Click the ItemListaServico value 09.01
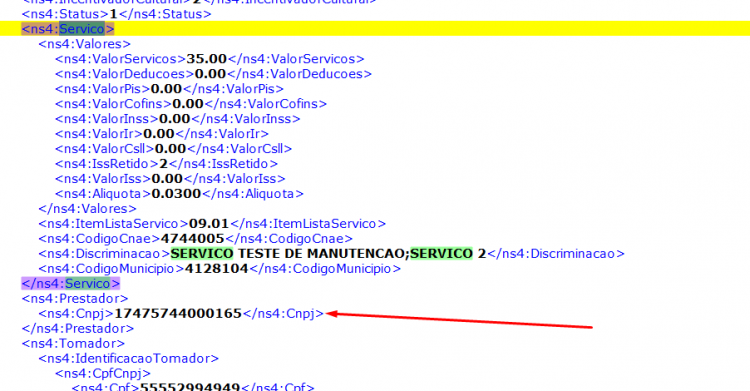 209,223
